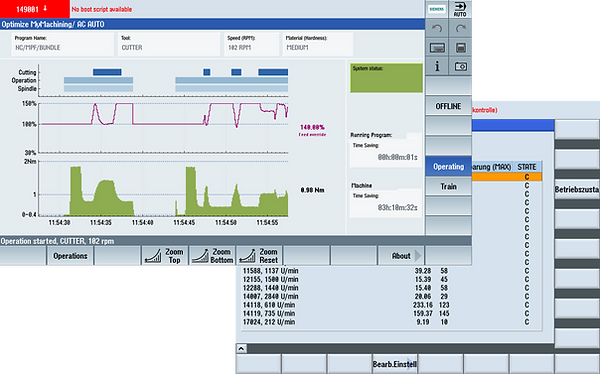Open the info help icon
The image size is (600, 374).
(x=437, y=66)
